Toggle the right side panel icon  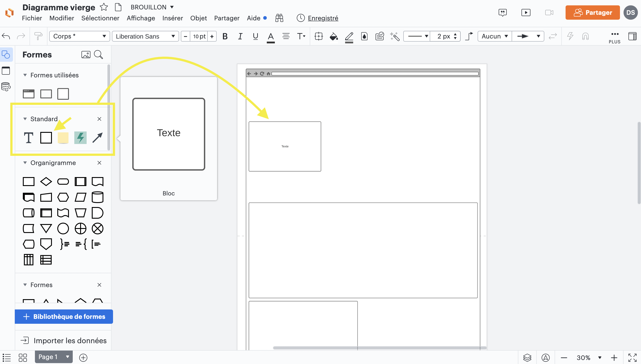coord(632,36)
